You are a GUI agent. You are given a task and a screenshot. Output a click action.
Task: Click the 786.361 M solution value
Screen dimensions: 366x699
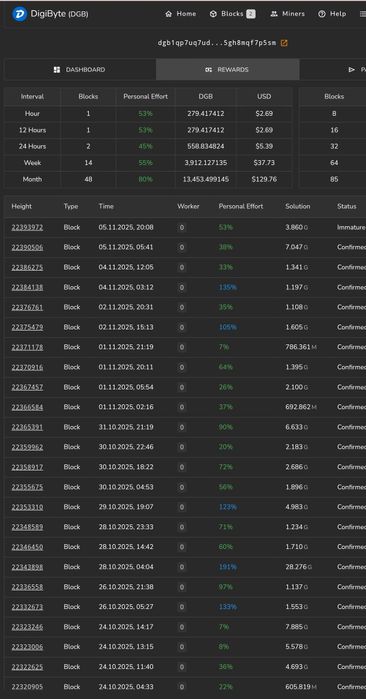301,347
